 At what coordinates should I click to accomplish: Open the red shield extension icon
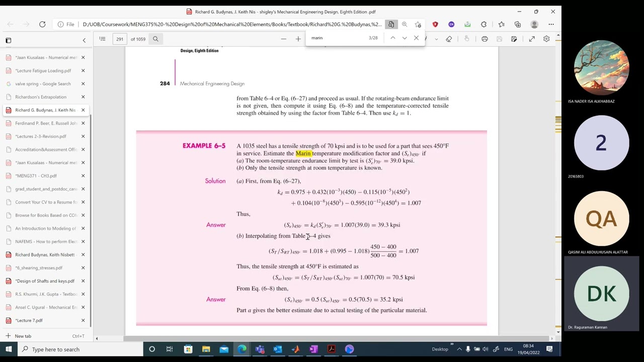click(435, 24)
